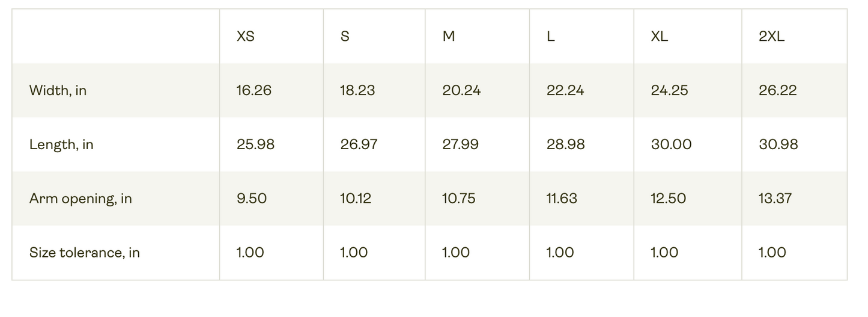This screenshot has height=317, width=868.
Task: Click the Size tolerance, in label
Action: point(85,253)
